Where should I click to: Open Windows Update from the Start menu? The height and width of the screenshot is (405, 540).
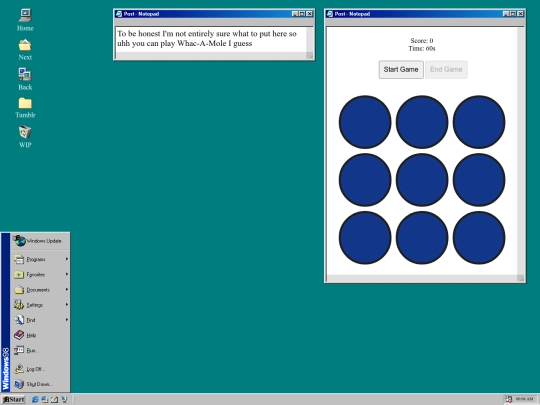click(40, 241)
